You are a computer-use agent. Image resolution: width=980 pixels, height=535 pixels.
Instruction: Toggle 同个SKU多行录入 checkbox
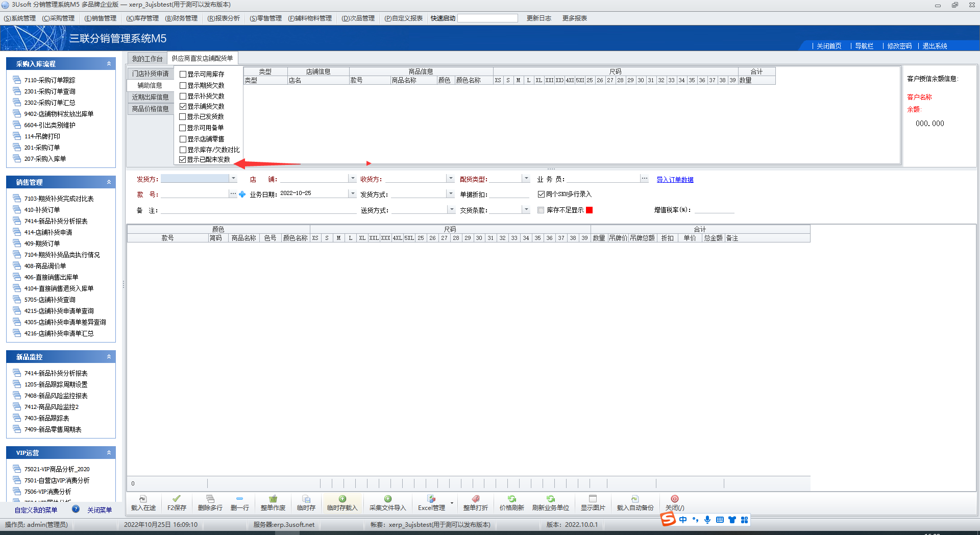[x=541, y=194]
